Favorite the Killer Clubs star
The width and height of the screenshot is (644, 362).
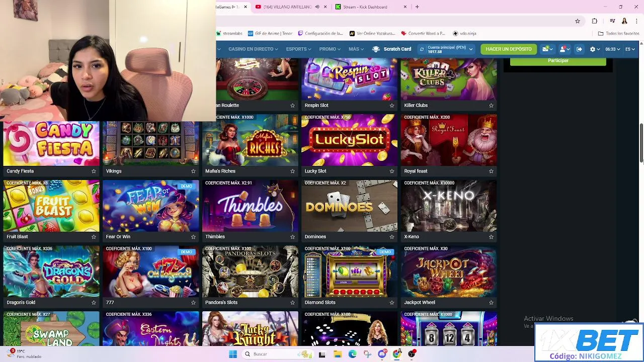pyautogui.click(x=491, y=106)
